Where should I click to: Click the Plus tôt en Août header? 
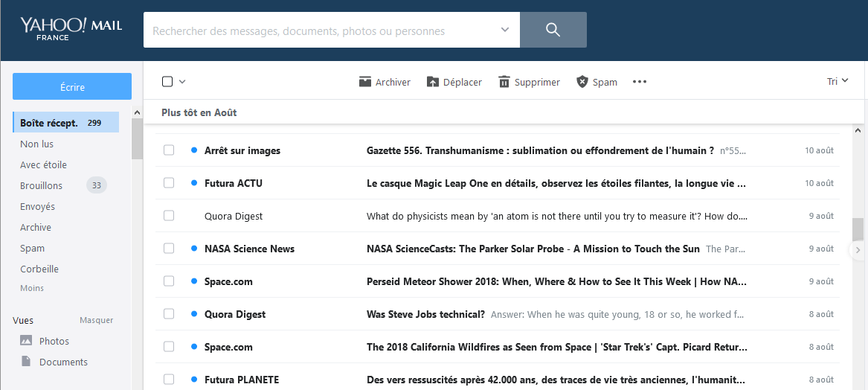coord(199,112)
